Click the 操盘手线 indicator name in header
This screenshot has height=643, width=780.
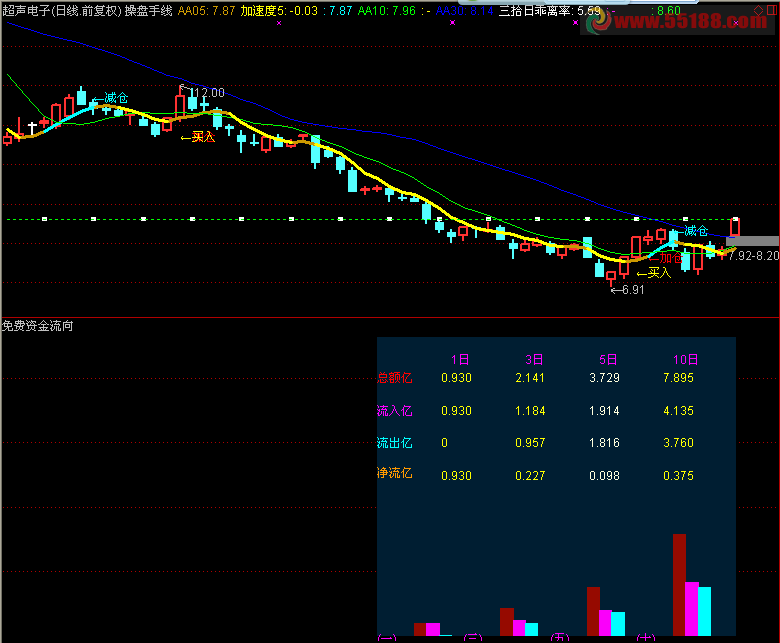pos(148,10)
